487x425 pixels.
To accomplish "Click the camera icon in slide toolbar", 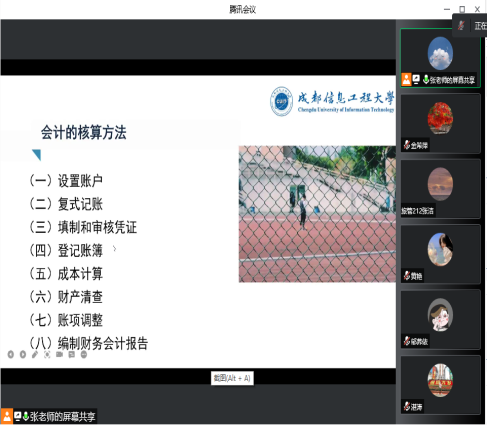I will (59, 354).
